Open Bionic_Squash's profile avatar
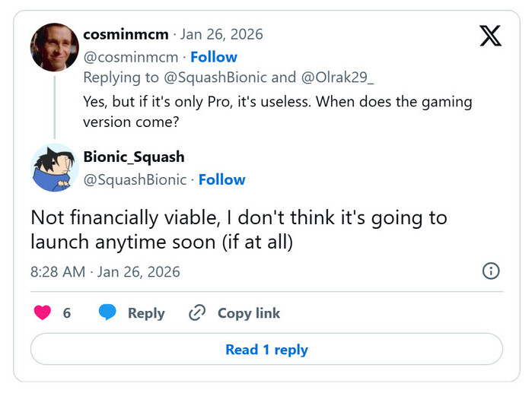Screen dimensions: 532x393 (x=54, y=168)
